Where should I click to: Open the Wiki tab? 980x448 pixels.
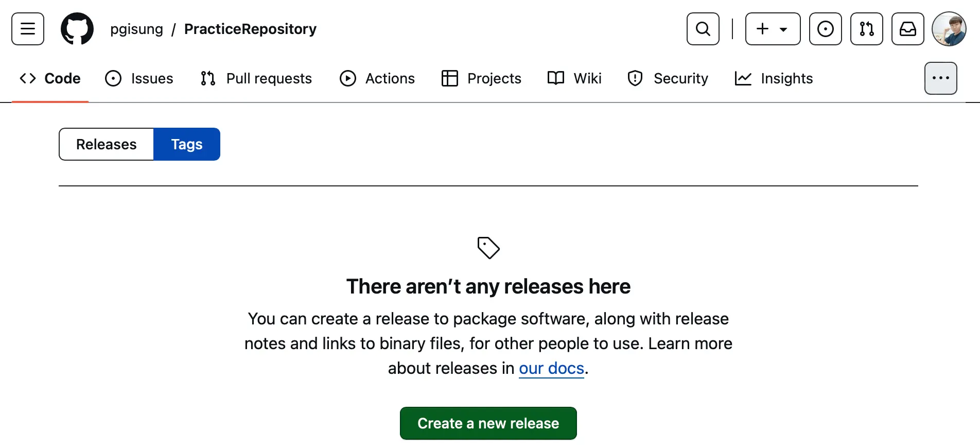click(574, 78)
